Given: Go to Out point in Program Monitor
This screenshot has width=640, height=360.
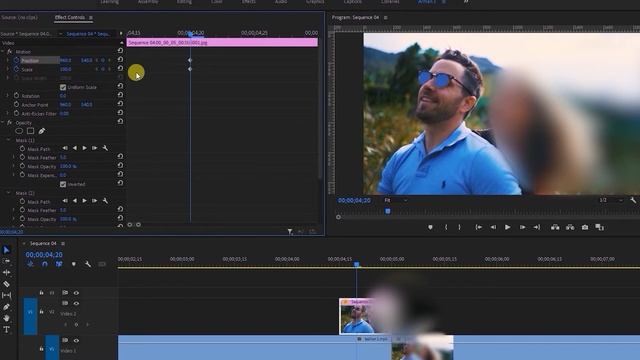Looking at the screenshot, I should click(537, 227).
